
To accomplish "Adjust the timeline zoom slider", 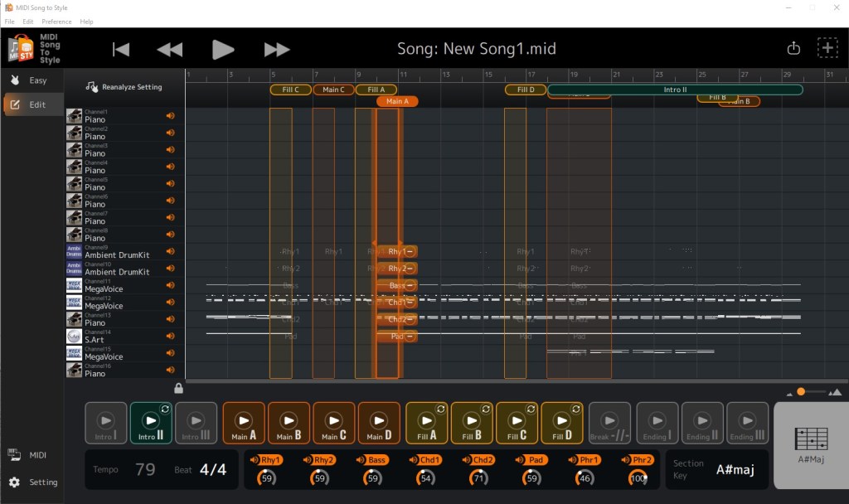I will (x=801, y=391).
